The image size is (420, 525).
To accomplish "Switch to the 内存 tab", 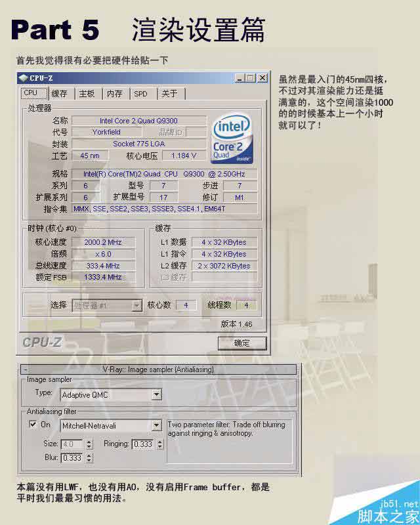I will 115,94.
